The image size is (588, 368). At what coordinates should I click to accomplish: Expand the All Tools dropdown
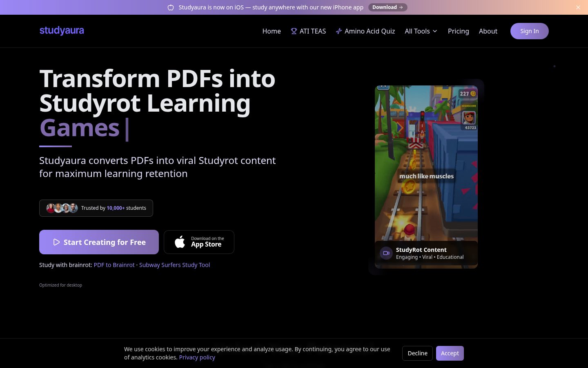coord(421,31)
